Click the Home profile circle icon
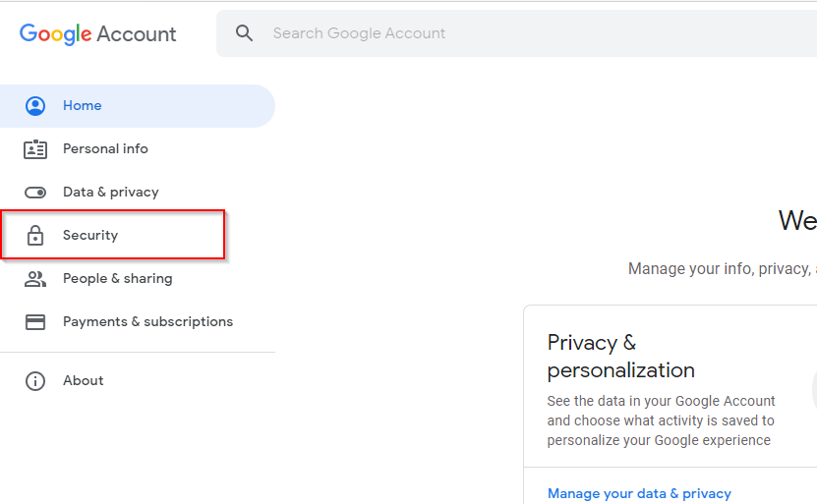This screenshot has height=504, width=817. 35,106
